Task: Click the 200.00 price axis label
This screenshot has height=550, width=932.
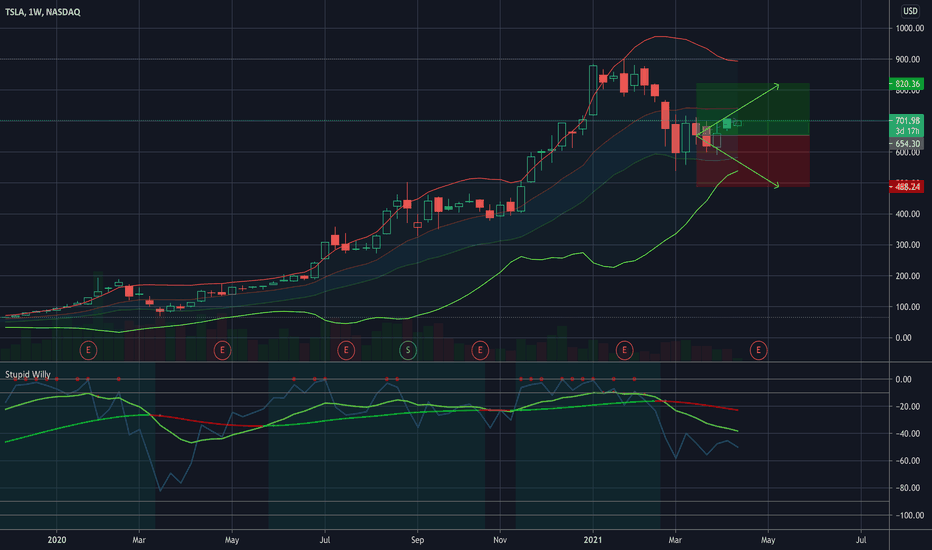Action: [908, 276]
